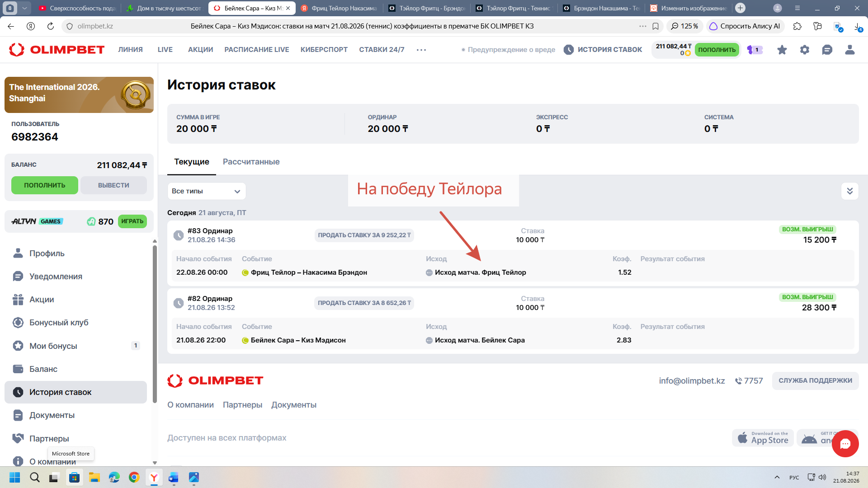Bookmark this page icon in address bar
The width and height of the screenshot is (868, 488).
[656, 26]
